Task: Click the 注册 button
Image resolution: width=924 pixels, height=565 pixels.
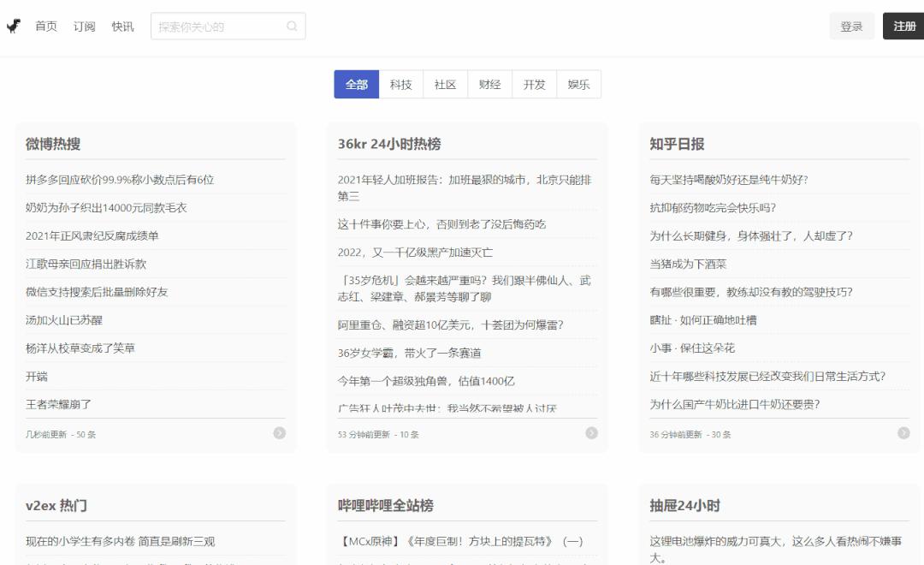Action: (903, 26)
